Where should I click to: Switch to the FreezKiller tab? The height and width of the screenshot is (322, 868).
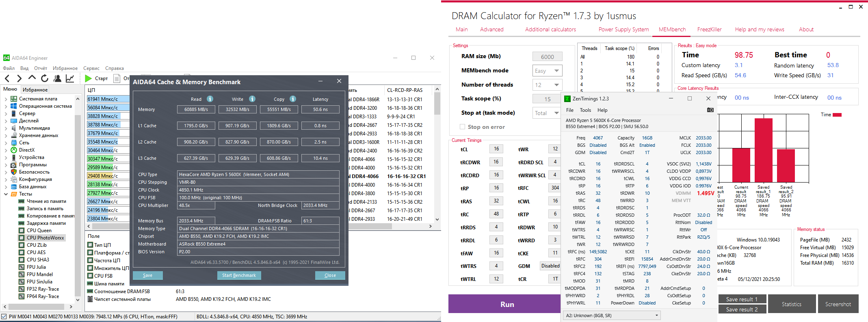[x=709, y=29]
